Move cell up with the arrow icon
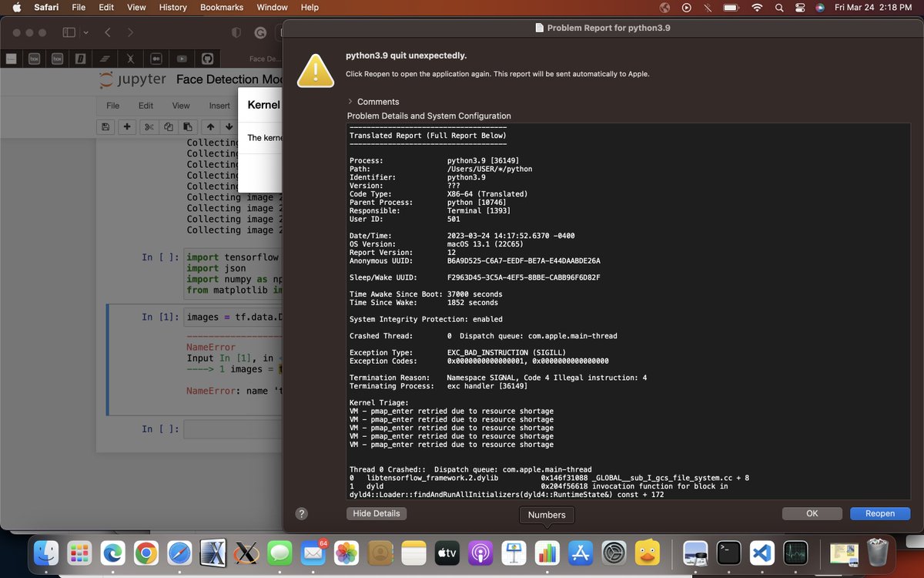924x578 pixels. tap(209, 127)
